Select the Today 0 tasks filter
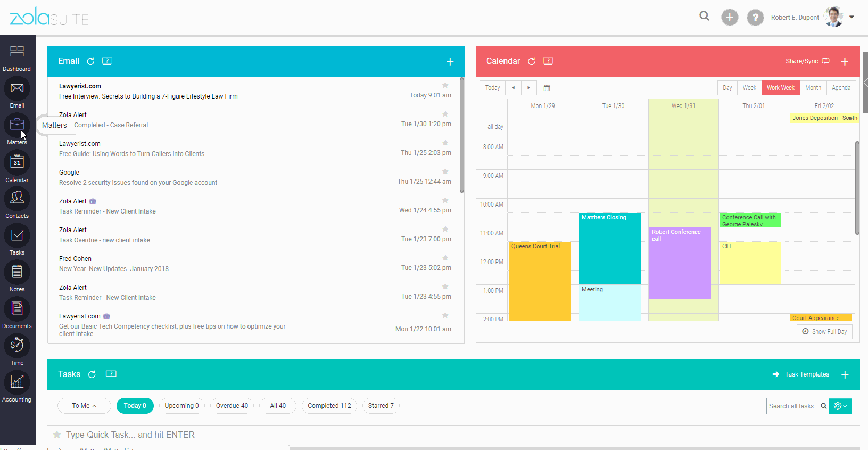Viewport: 868px width, 450px height. (135, 406)
